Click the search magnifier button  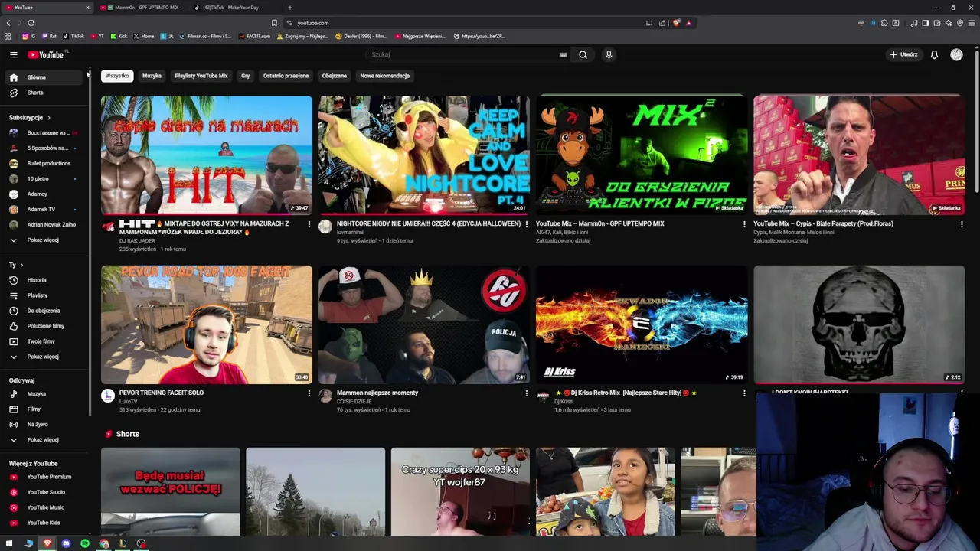pos(583,54)
